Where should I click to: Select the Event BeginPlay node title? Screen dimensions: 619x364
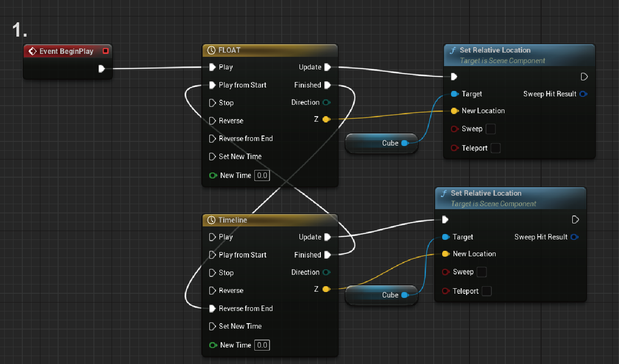(x=67, y=51)
